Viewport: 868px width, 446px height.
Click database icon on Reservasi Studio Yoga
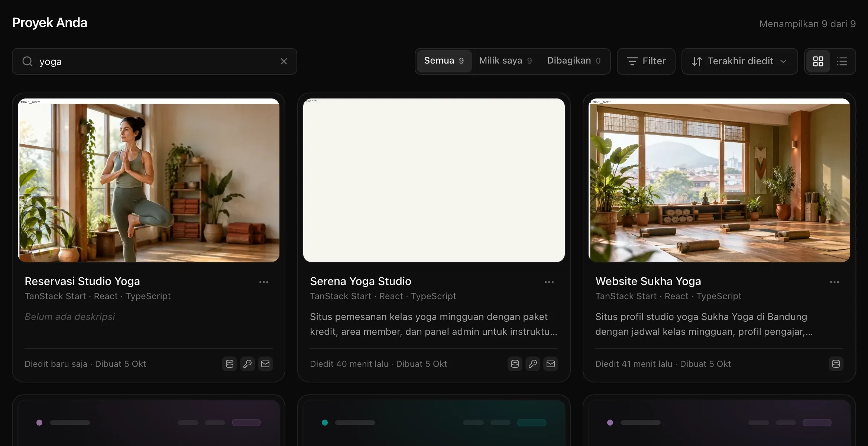tap(230, 364)
